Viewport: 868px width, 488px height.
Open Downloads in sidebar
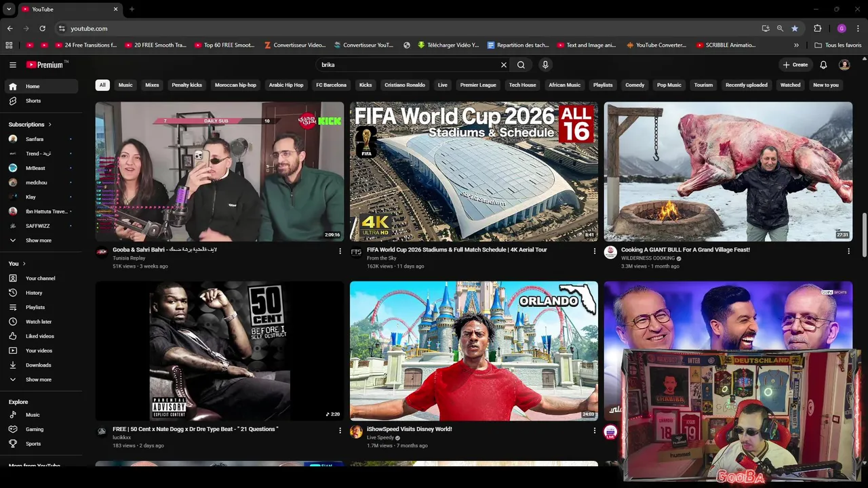tap(42, 365)
